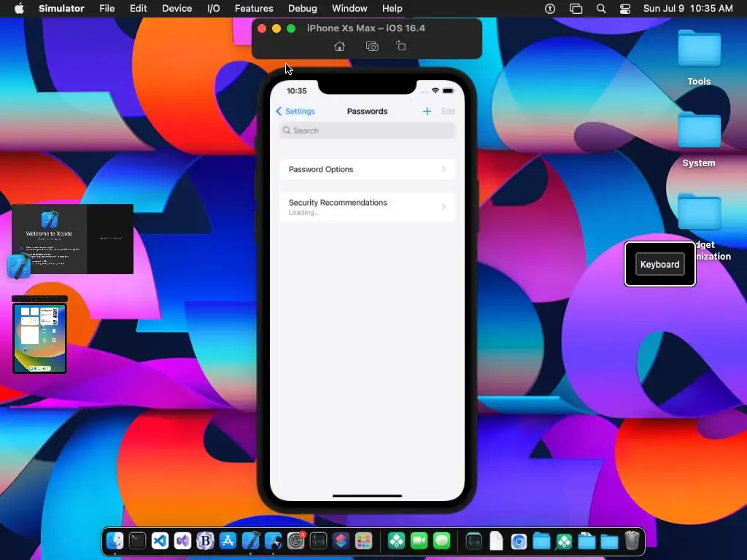
Task: Tap the Passwords title text
Action: pos(367,111)
